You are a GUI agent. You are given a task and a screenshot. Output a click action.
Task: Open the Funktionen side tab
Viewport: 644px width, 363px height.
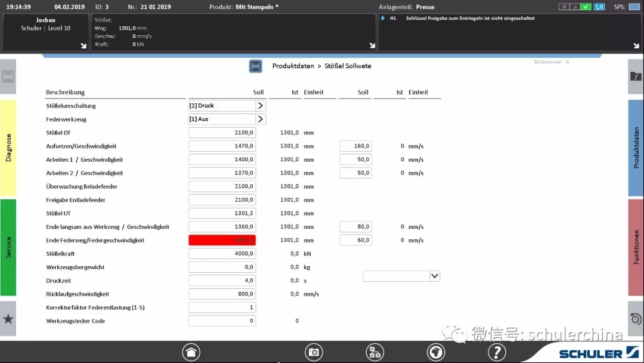[636, 247]
